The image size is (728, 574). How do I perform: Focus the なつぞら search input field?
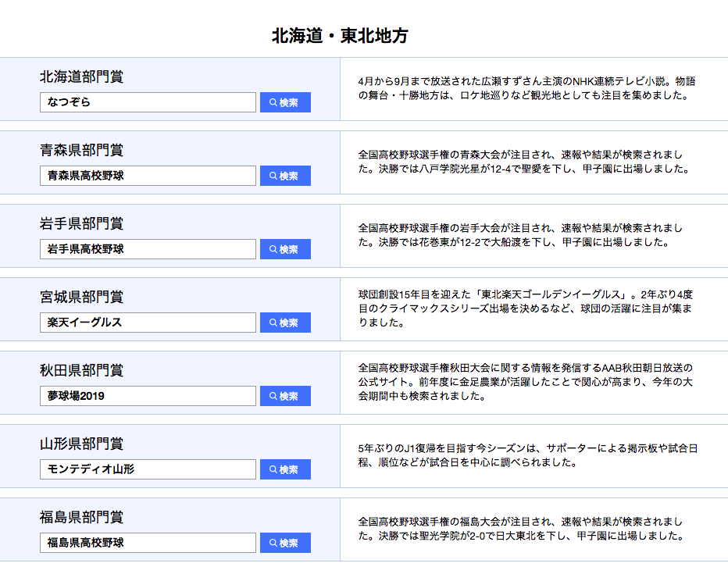point(148,102)
